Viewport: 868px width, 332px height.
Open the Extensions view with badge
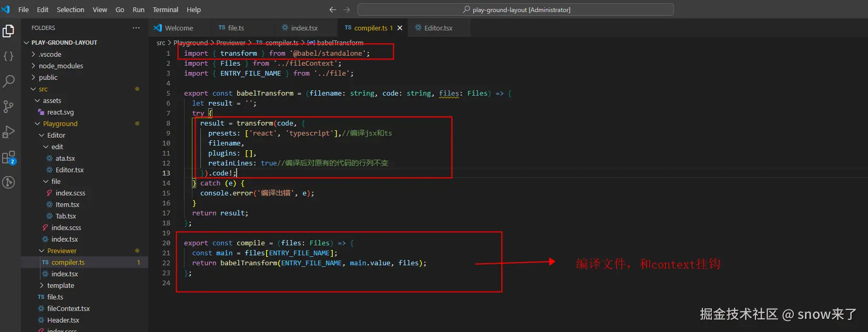(x=9, y=158)
